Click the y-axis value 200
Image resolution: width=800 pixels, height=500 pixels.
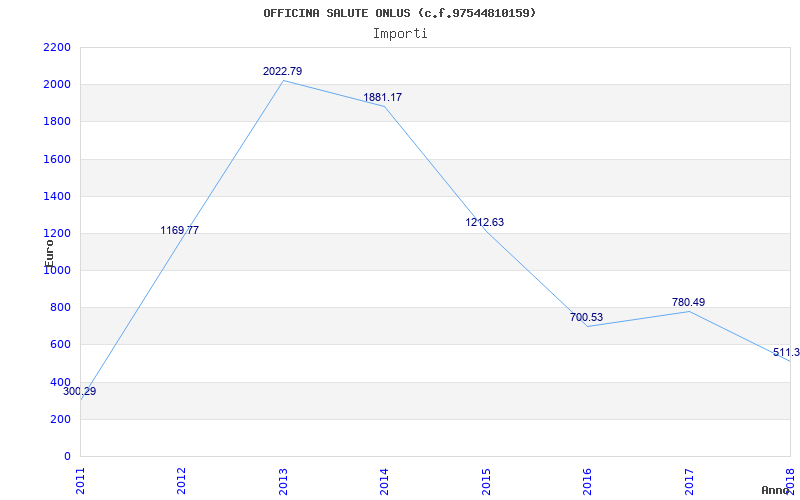(60, 419)
